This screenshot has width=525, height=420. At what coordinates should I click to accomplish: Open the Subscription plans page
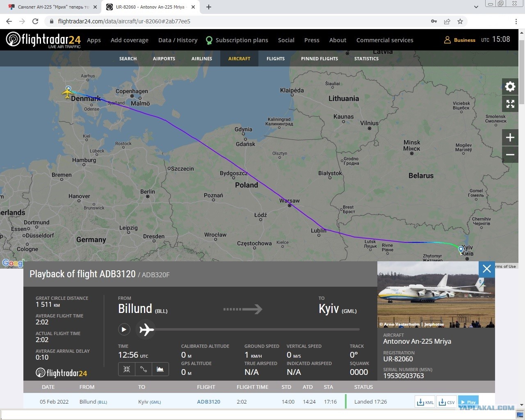[242, 40]
